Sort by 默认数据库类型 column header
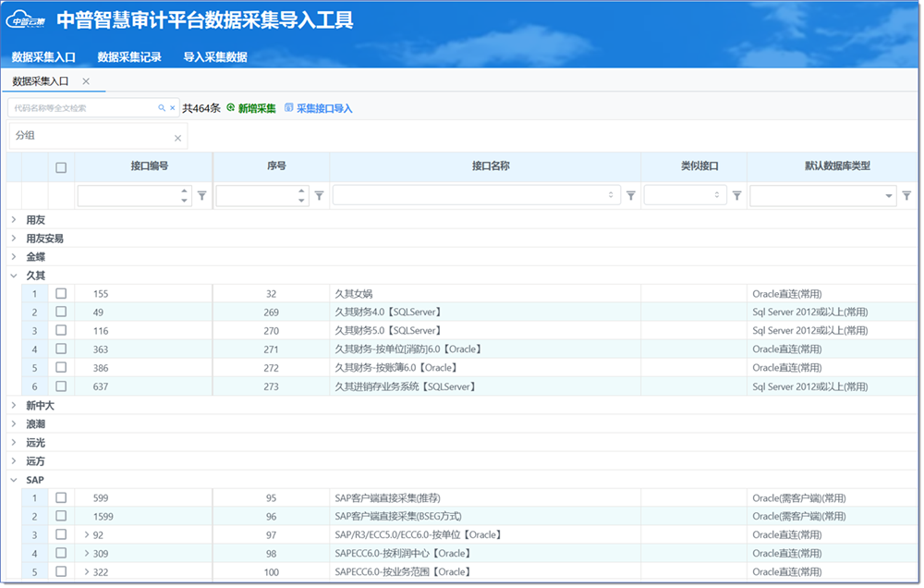Image resolution: width=924 pixels, height=588 pixels. point(837,166)
